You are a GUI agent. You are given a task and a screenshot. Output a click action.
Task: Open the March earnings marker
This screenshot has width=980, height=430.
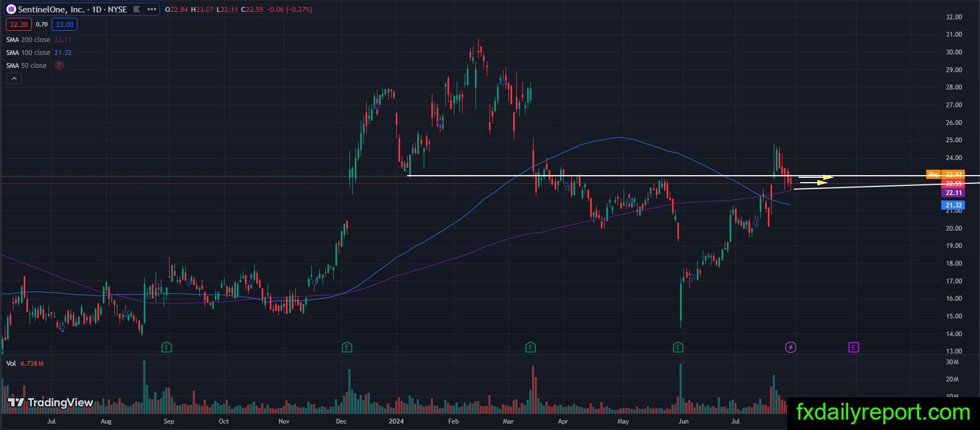(x=530, y=348)
